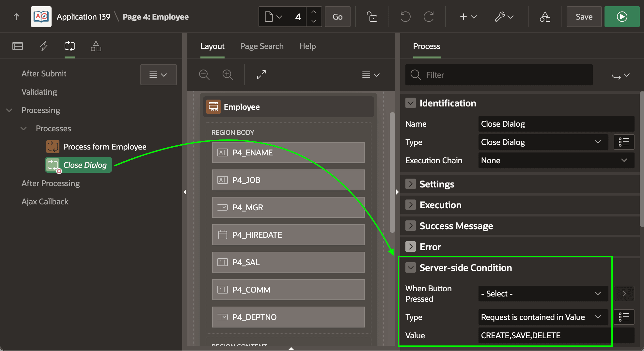Open the Go to Group menu
Viewport: 644px width, 351px height.
pos(620,75)
